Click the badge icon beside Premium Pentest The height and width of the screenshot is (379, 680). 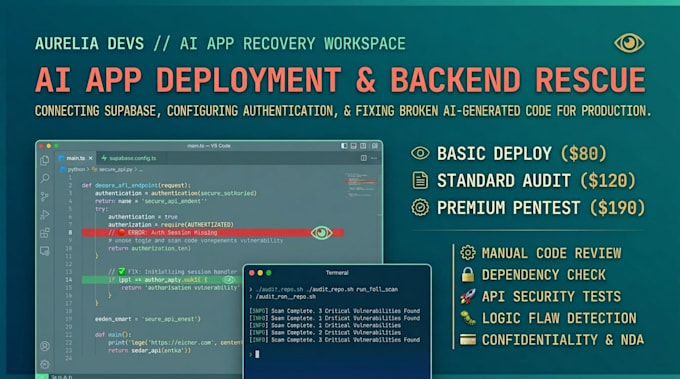tap(420, 207)
